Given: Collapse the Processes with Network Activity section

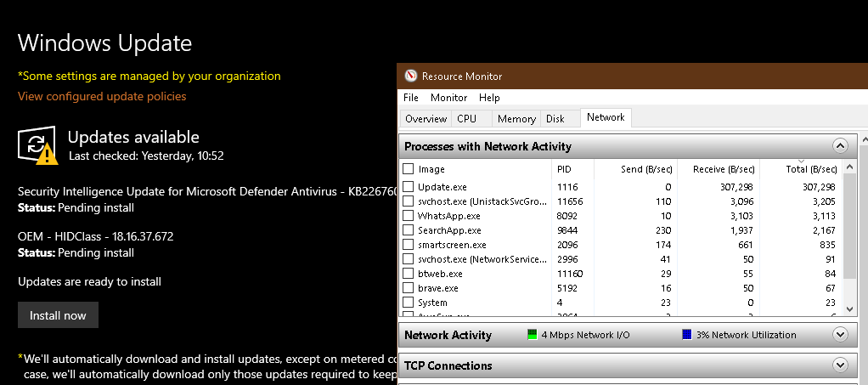Looking at the screenshot, I should coord(840,146).
